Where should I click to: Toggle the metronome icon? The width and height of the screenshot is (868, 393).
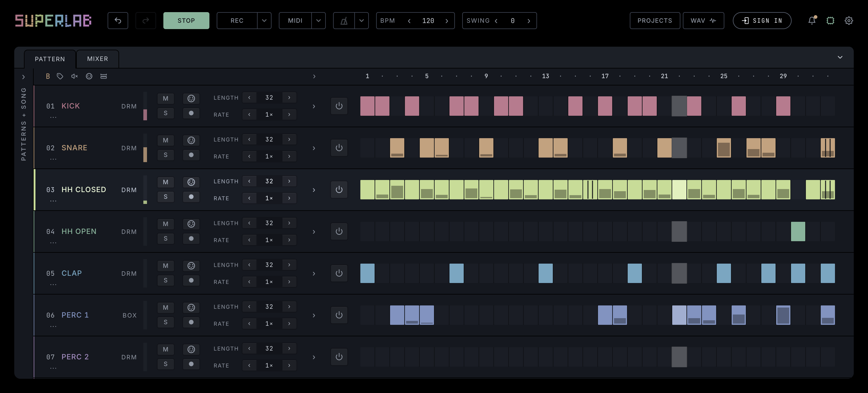(344, 21)
